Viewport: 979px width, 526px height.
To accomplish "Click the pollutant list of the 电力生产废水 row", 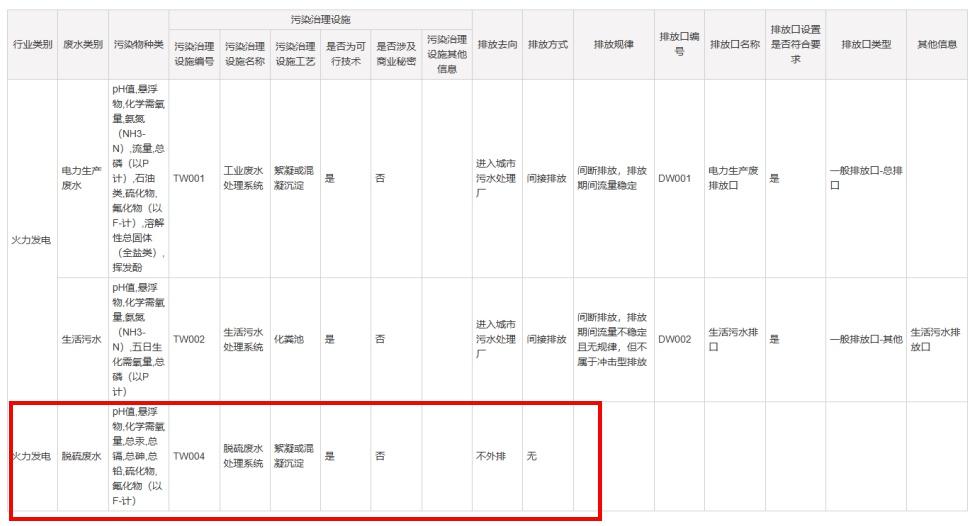I will pyautogui.click(x=139, y=178).
